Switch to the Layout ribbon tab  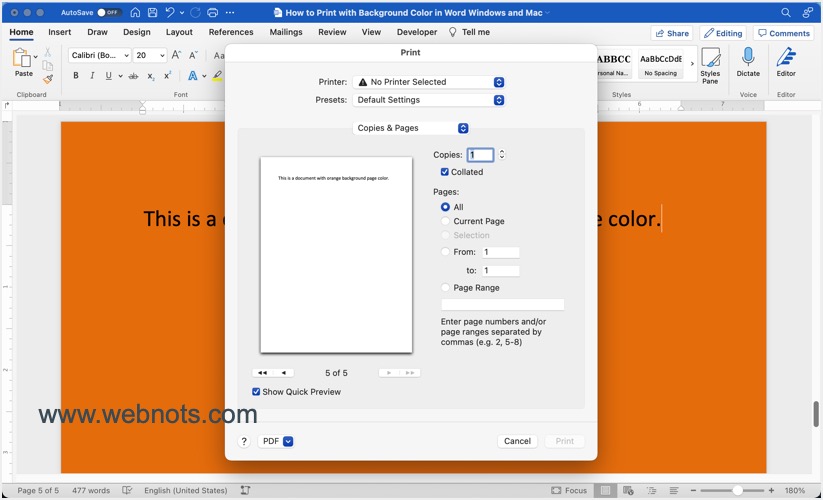point(179,32)
